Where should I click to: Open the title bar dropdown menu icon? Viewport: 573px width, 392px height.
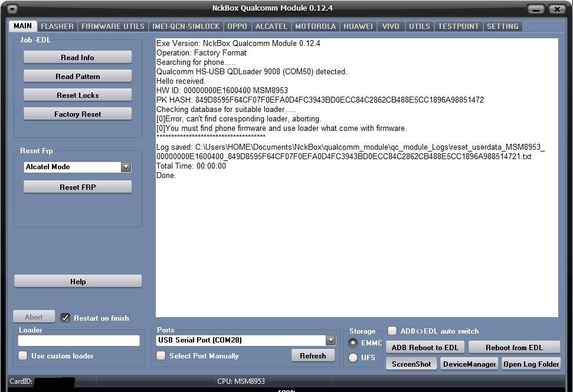[x=12, y=9]
